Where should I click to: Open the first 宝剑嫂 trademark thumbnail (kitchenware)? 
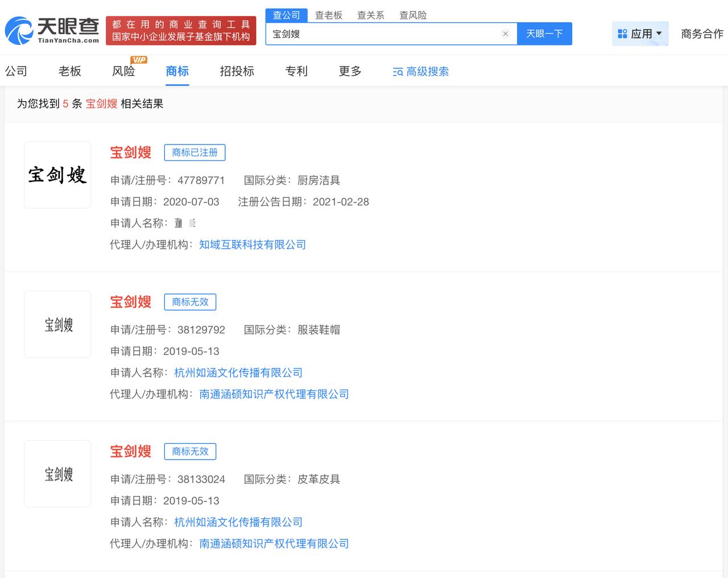(57, 175)
